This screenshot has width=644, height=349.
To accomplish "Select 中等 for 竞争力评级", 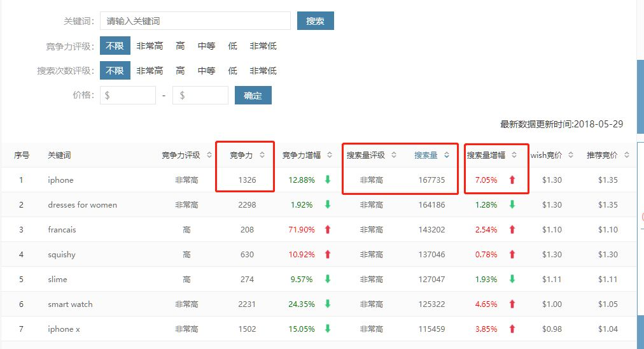I will 207,46.
